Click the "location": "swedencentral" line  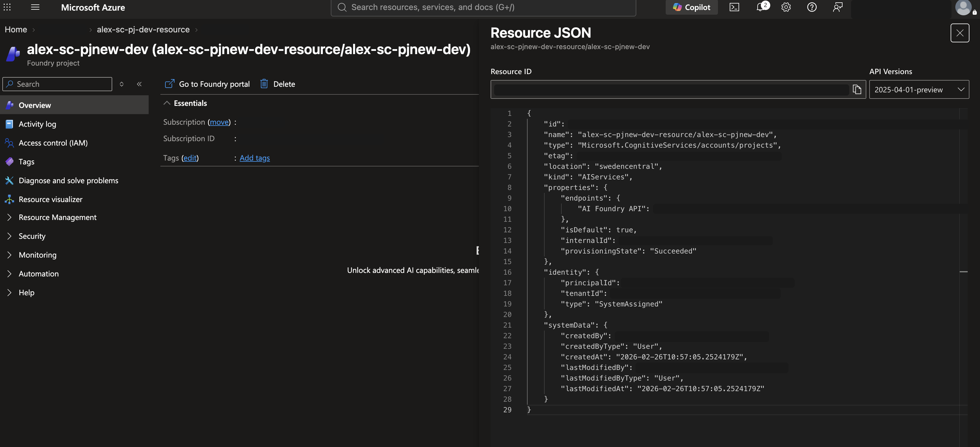603,166
